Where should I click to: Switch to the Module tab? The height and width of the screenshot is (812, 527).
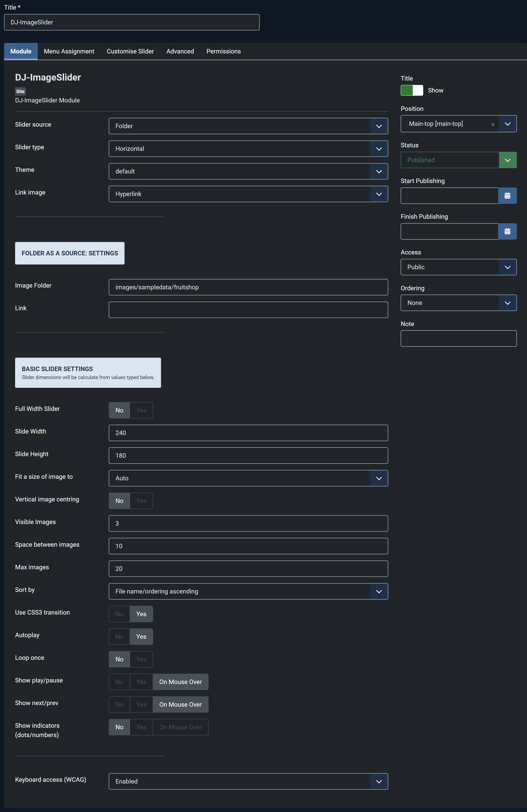click(21, 52)
